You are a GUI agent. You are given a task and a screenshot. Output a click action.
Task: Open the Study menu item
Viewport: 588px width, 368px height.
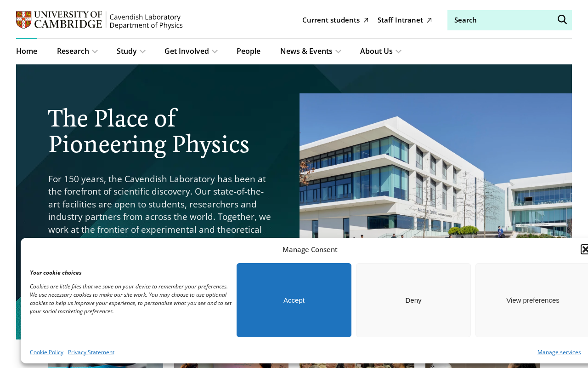click(127, 51)
